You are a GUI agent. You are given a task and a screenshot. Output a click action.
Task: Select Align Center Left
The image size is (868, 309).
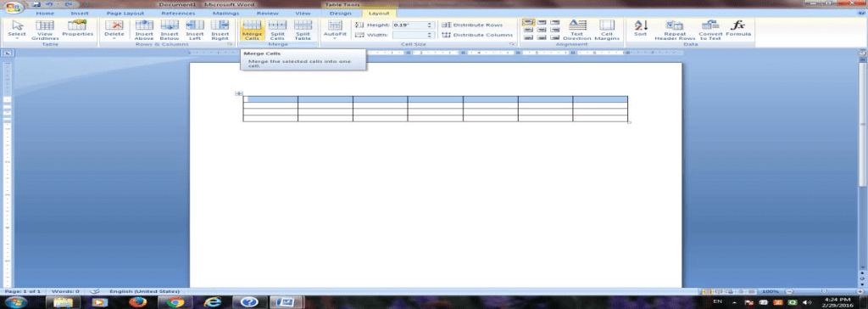tap(528, 30)
